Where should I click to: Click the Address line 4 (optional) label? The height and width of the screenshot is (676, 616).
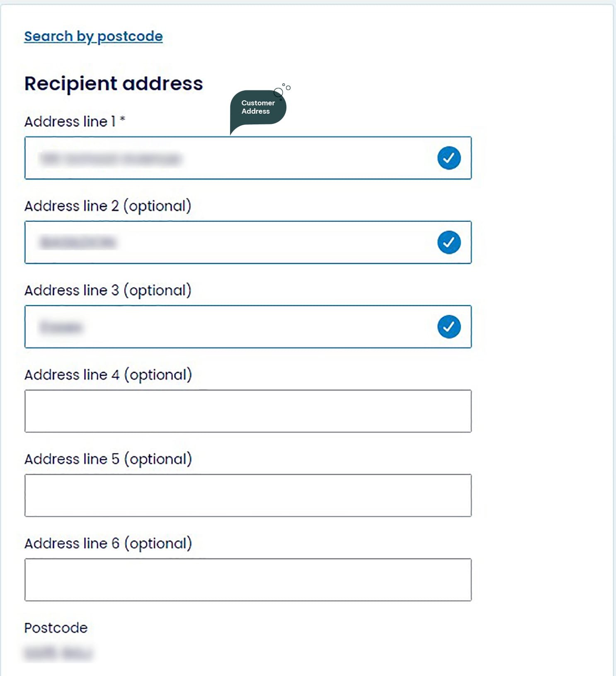[x=108, y=375]
